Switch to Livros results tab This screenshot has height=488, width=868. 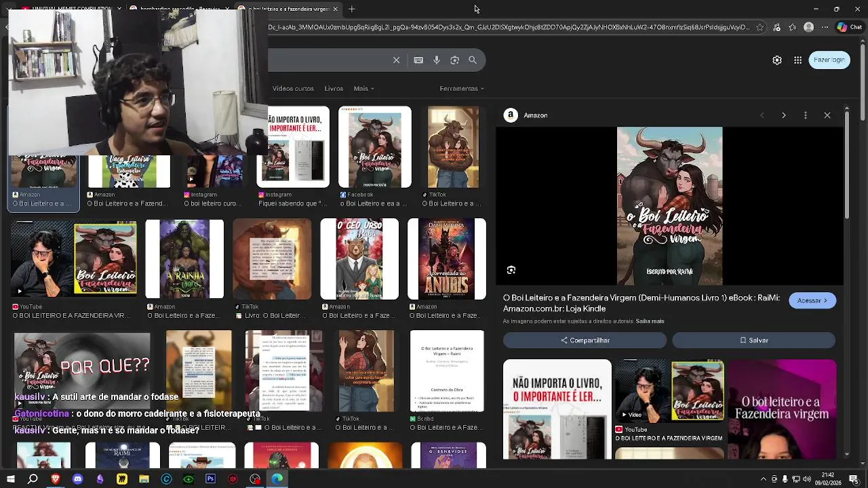[334, 89]
